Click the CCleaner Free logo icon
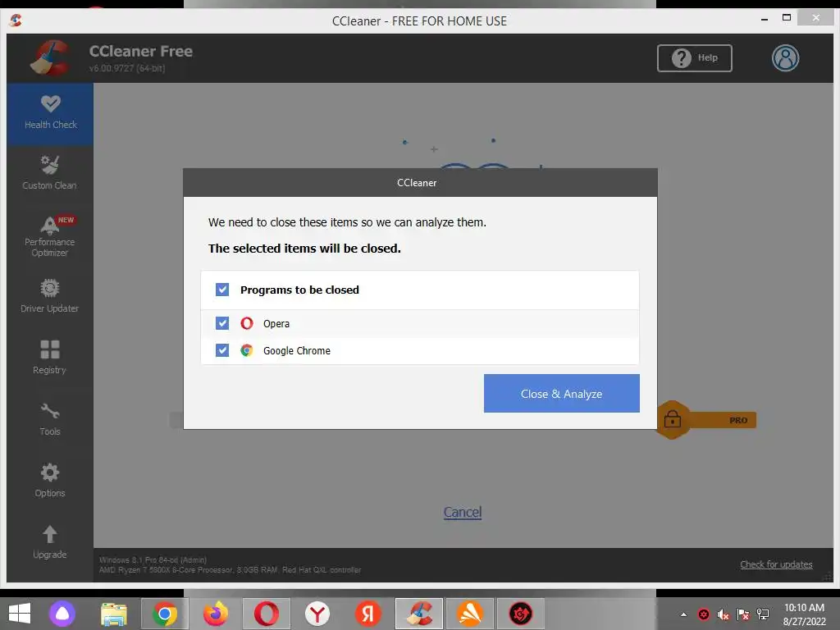The height and width of the screenshot is (630, 840). [49, 58]
